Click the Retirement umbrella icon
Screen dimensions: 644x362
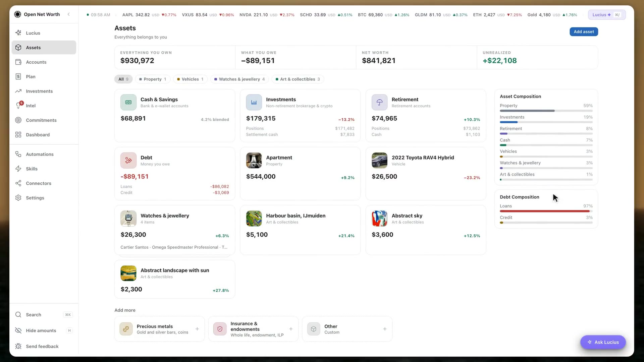click(x=379, y=102)
